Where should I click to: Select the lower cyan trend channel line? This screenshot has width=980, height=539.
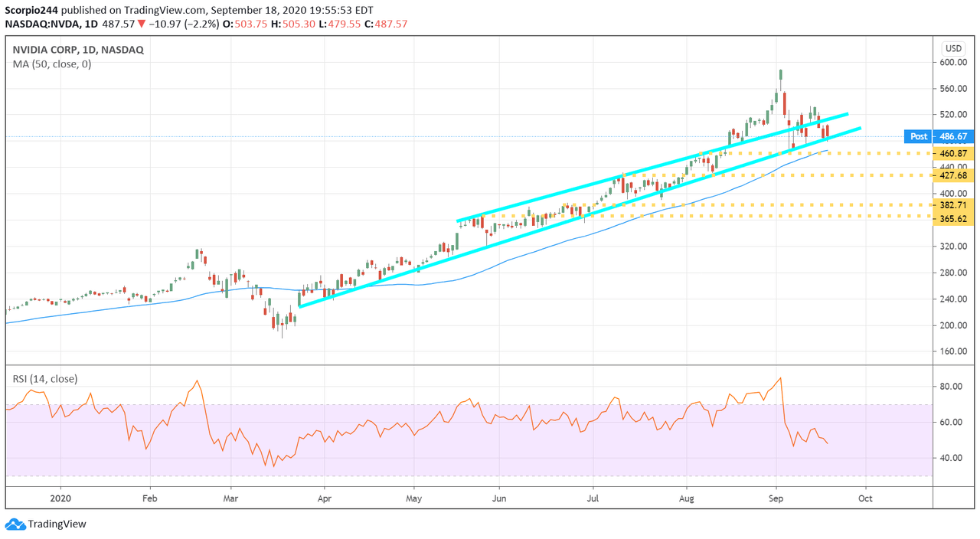tap(582, 217)
